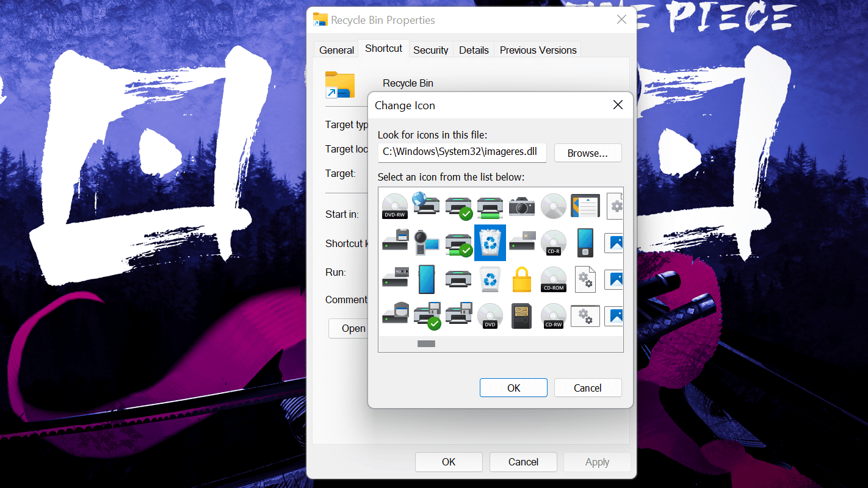Go to Previous Versions tab

click(538, 50)
